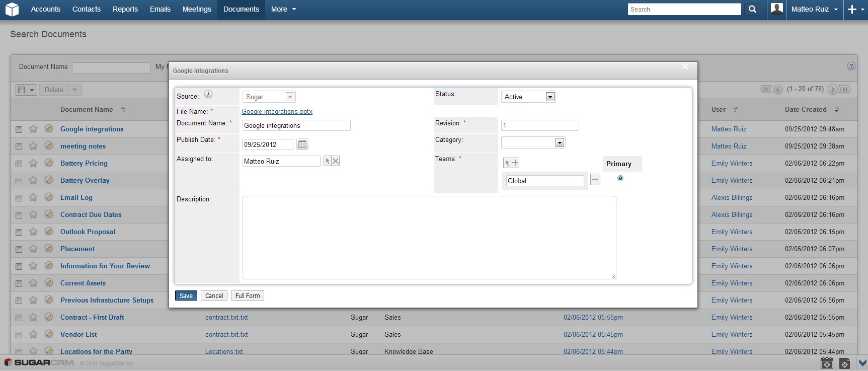Save the document quick edit form
868x371 pixels.
coord(186,295)
